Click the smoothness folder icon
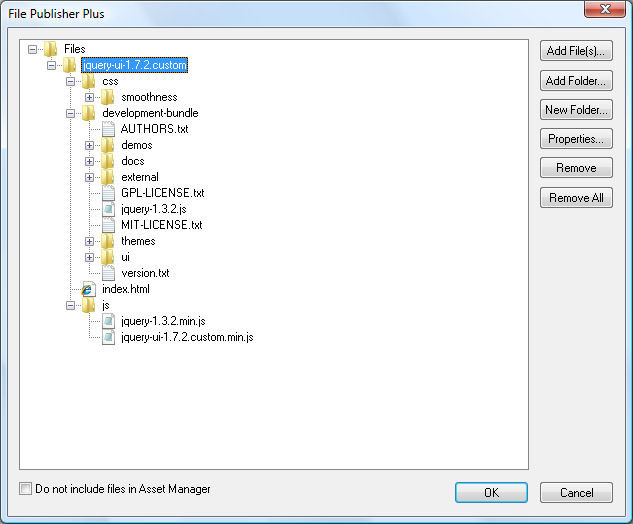Screen dimensions: 633x524 coord(107,97)
